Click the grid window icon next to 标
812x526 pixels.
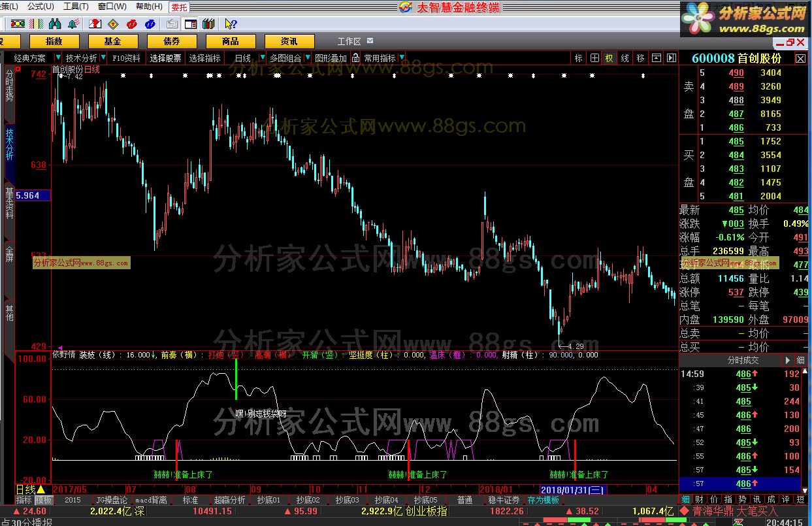594,58
